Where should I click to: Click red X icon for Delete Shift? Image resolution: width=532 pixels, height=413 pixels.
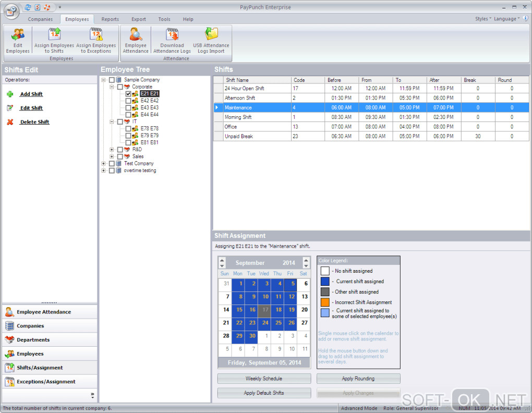tap(10, 122)
